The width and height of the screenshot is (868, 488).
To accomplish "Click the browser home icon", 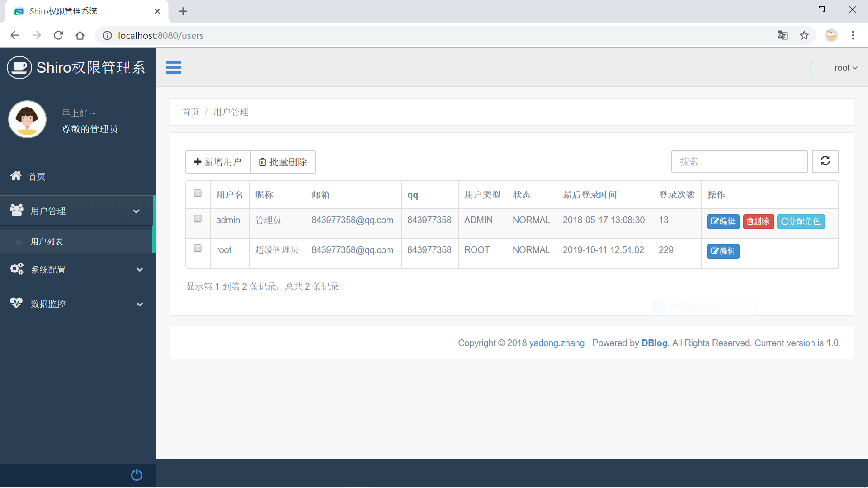I will tap(80, 35).
